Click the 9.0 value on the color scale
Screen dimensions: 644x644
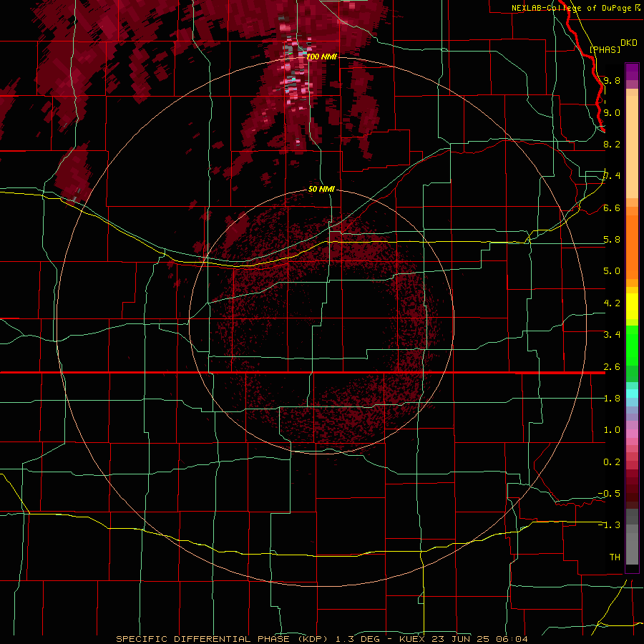tap(612, 112)
